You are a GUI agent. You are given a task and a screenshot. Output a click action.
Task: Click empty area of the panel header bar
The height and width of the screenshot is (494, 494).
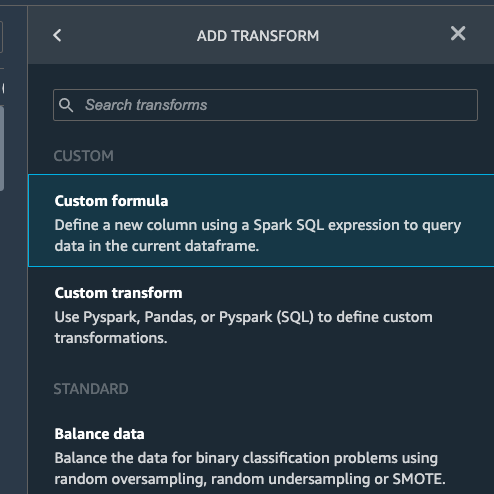click(383, 35)
